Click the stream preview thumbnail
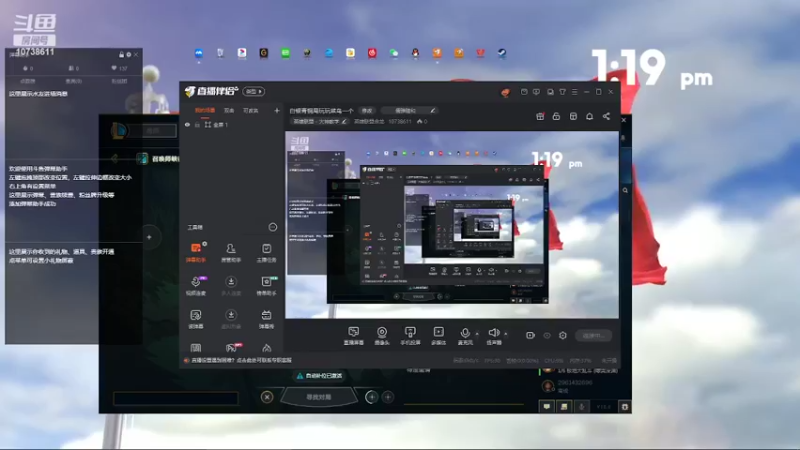This screenshot has height=450, width=800. pos(452,225)
